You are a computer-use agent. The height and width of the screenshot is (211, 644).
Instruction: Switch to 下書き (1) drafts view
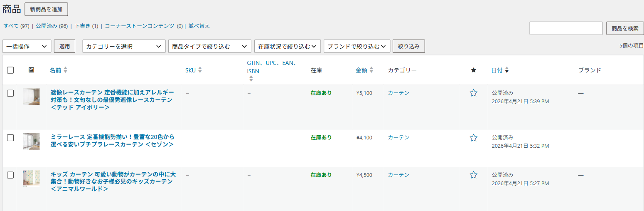86,26
